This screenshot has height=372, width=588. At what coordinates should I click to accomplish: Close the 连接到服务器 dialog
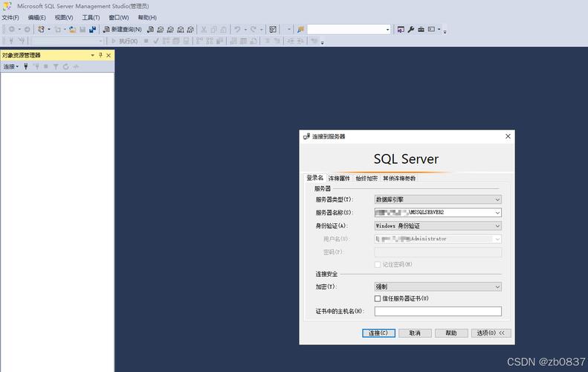[x=508, y=136]
